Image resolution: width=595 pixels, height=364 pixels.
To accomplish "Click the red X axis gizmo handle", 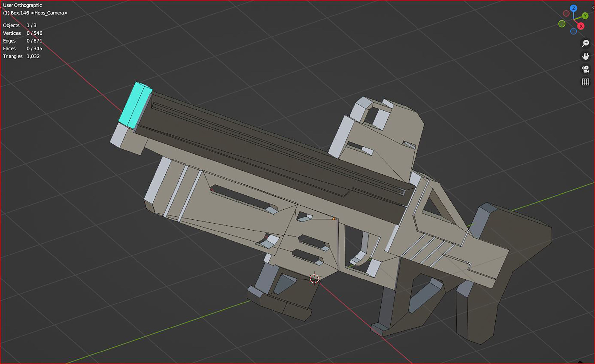I will pyautogui.click(x=581, y=26).
